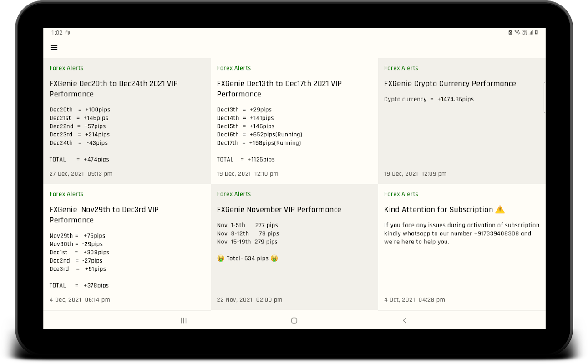
Task: Select the Dec14th +141pips line
Action: coord(246,118)
